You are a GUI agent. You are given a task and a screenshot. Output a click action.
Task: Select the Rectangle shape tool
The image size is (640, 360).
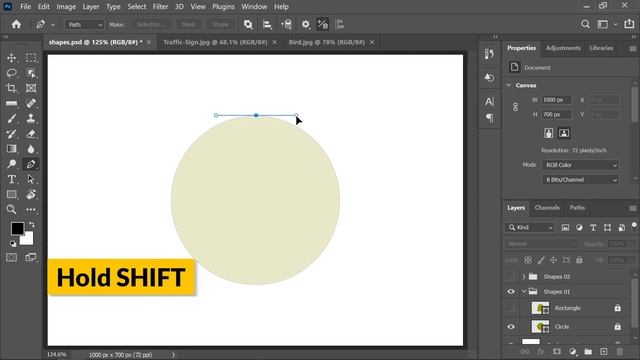[x=11, y=194]
